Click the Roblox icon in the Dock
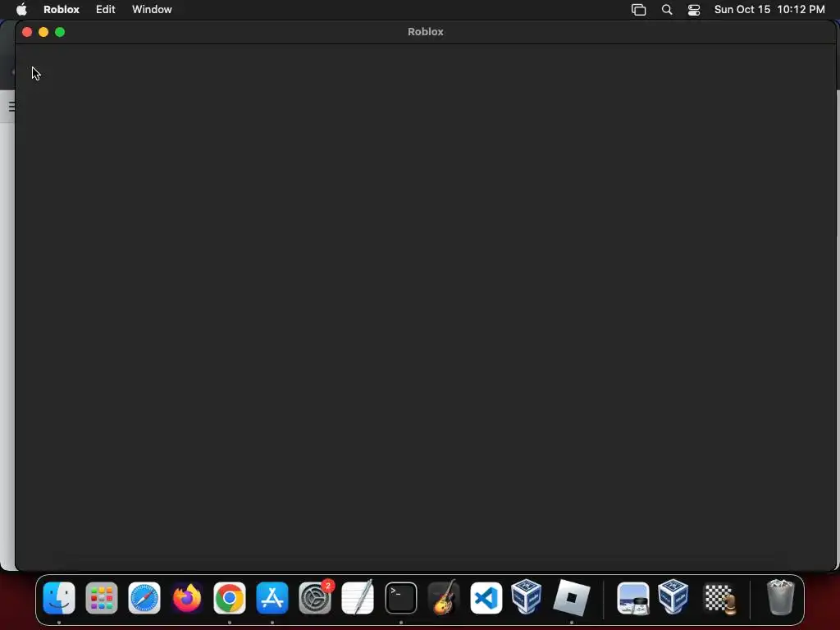Image resolution: width=840 pixels, height=630 pixels. [x=571, y=598]
